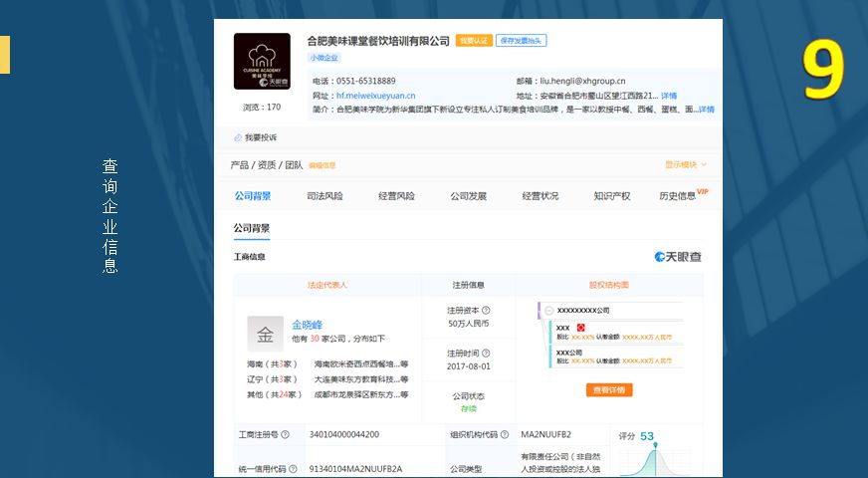This screenshot has height=478, width=868.
Task: Click the 我要投诉 complaint icon
Action: (238, 137)
